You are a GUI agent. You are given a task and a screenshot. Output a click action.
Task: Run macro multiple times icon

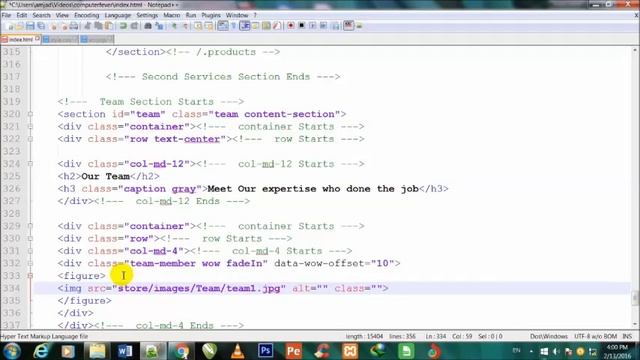tap(323, 26)
